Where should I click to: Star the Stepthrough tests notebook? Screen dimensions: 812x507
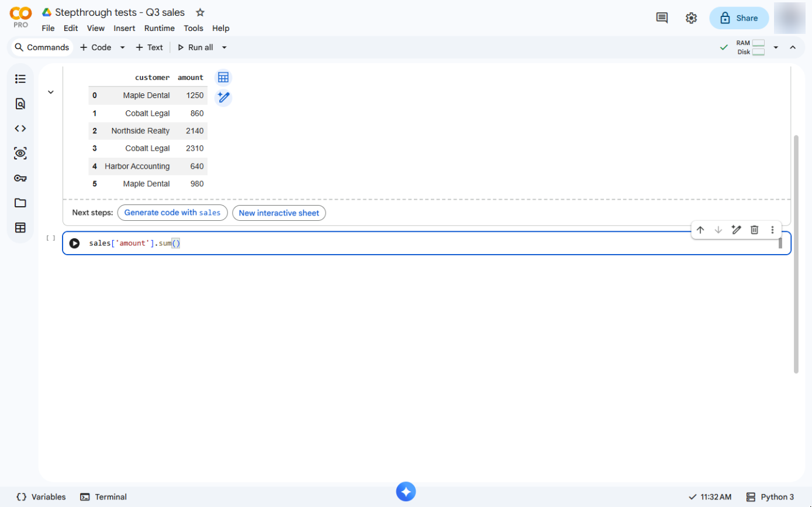pos(200,12)
